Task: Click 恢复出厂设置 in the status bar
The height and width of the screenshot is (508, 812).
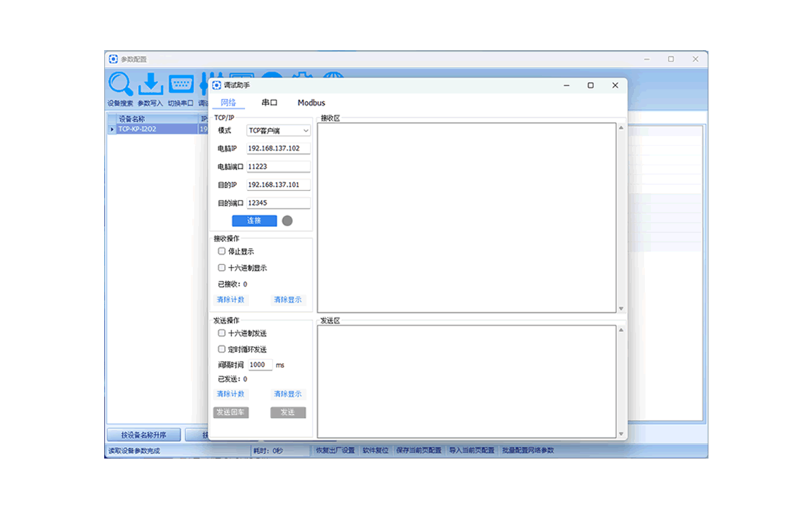Action: tap(335, 450)
